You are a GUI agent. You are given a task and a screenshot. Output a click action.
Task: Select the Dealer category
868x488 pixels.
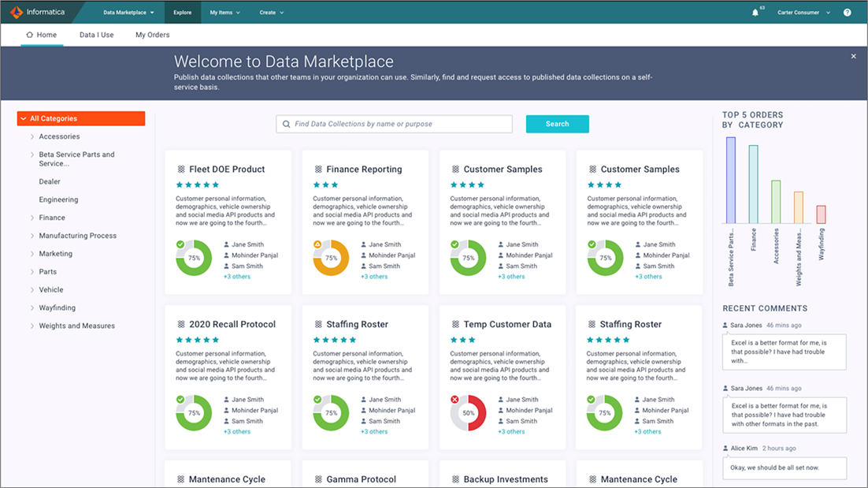50,181
